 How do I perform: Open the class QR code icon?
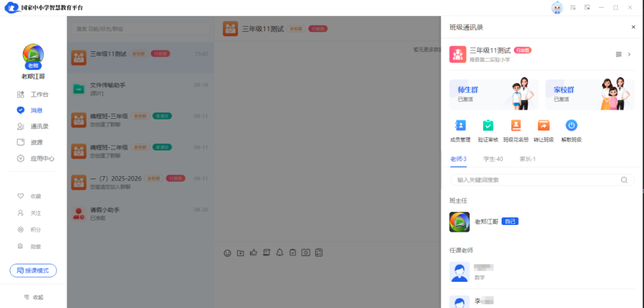tap(618, 54)
